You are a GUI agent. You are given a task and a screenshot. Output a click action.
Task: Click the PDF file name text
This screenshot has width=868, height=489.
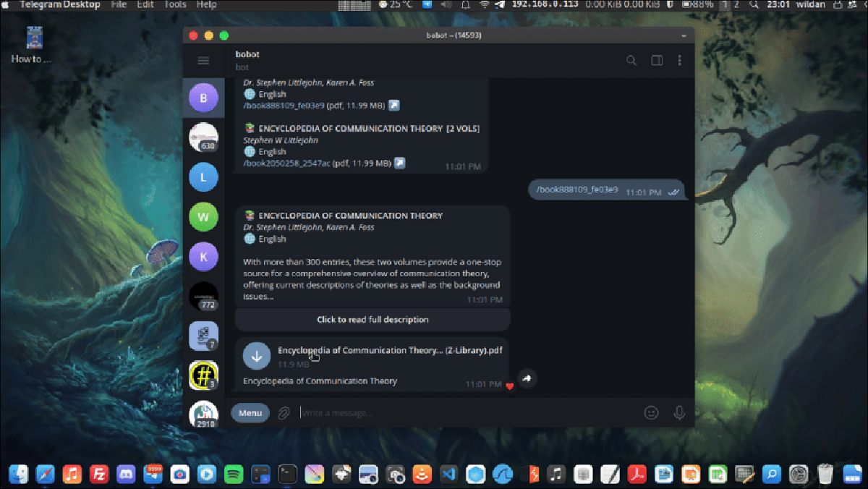390,350
